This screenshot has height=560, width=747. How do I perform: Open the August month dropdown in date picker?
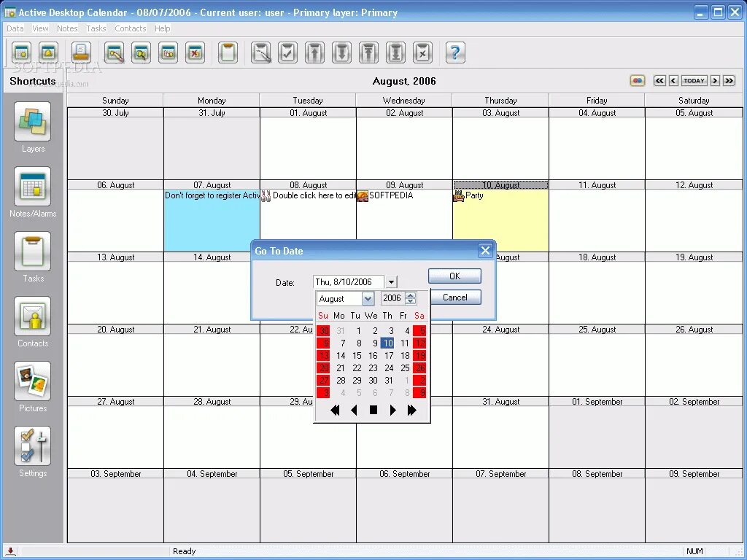[x=368, y=298]
